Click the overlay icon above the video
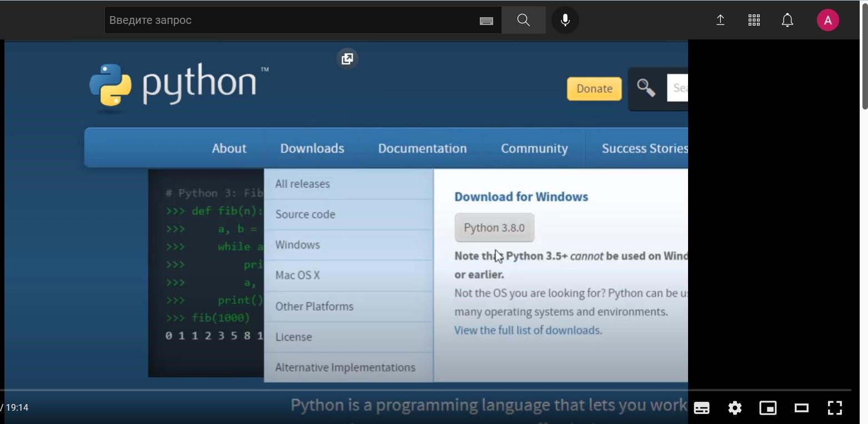Viewport: 868px width, 424px height. 347,59
